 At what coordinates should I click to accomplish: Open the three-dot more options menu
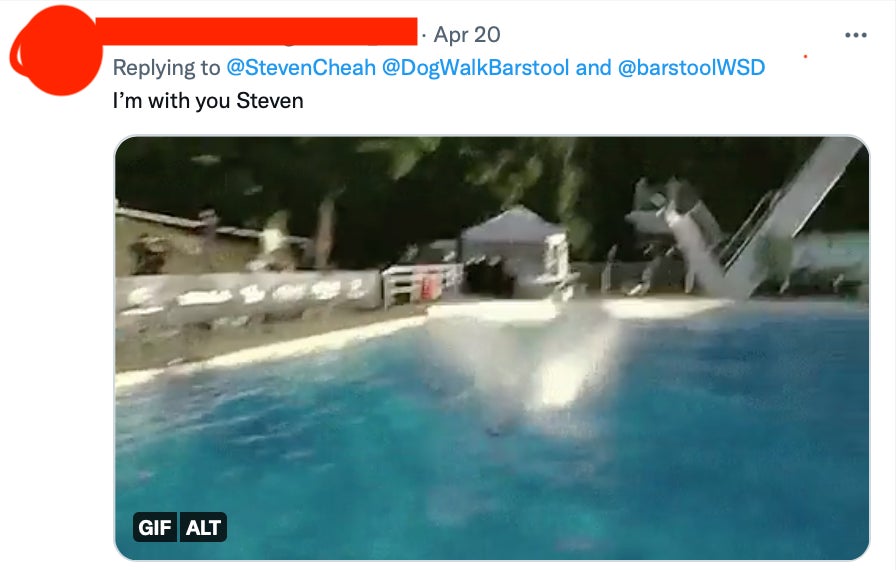855,35
